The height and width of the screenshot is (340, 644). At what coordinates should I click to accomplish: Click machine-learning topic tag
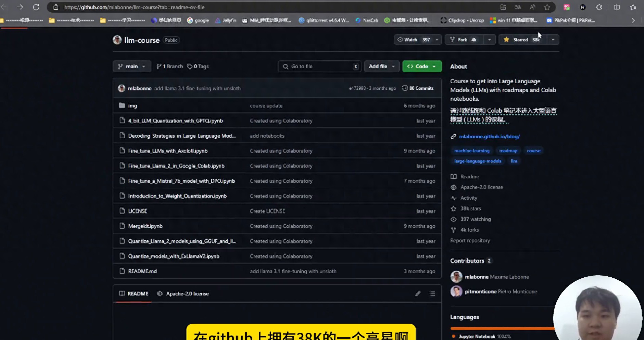(472, 151)
